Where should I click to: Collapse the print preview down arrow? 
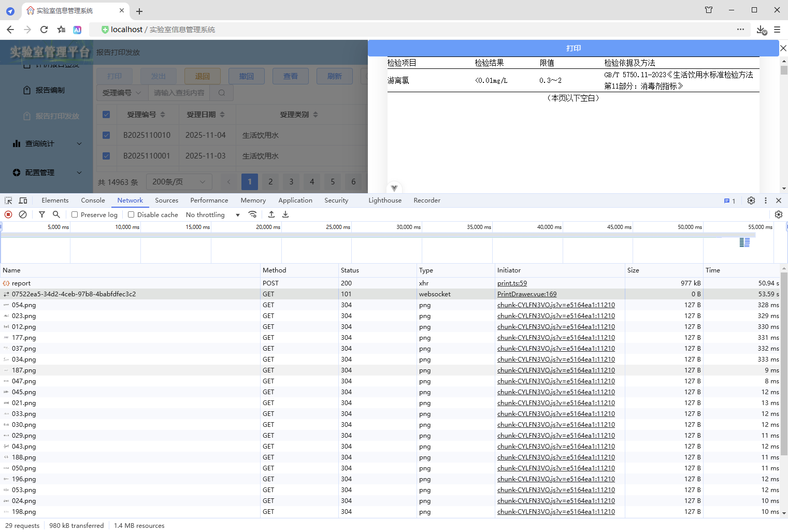(394, 188)
